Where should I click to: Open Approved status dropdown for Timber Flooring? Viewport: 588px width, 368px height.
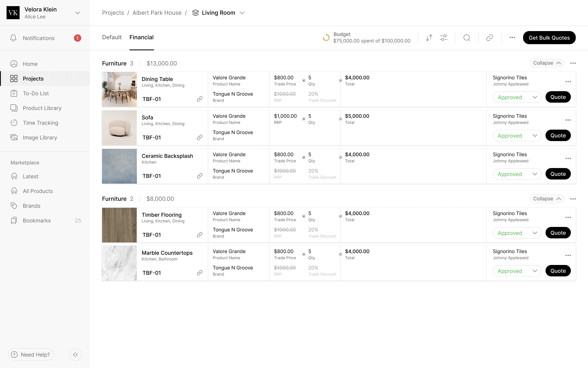[x=517, y=233]
